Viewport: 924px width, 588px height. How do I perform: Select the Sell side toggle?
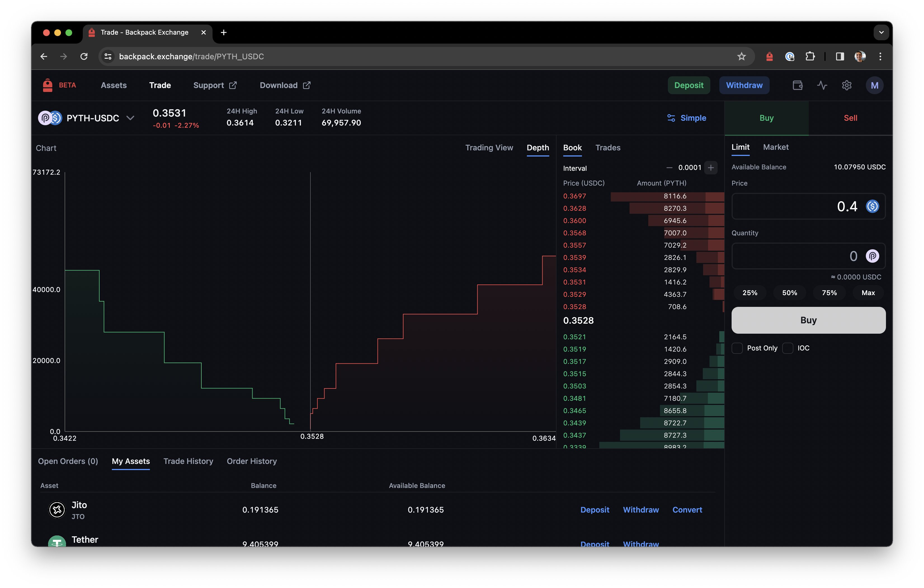tap(850, 118)
